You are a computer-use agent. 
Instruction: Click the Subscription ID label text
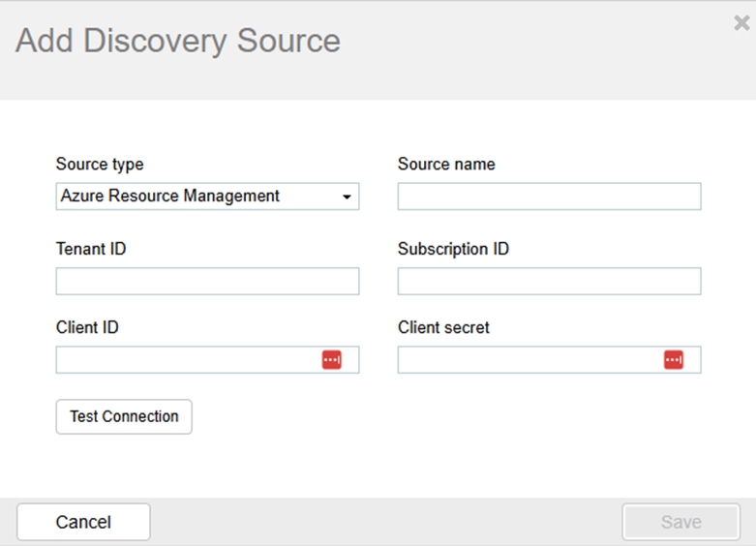tap(453, 249)
